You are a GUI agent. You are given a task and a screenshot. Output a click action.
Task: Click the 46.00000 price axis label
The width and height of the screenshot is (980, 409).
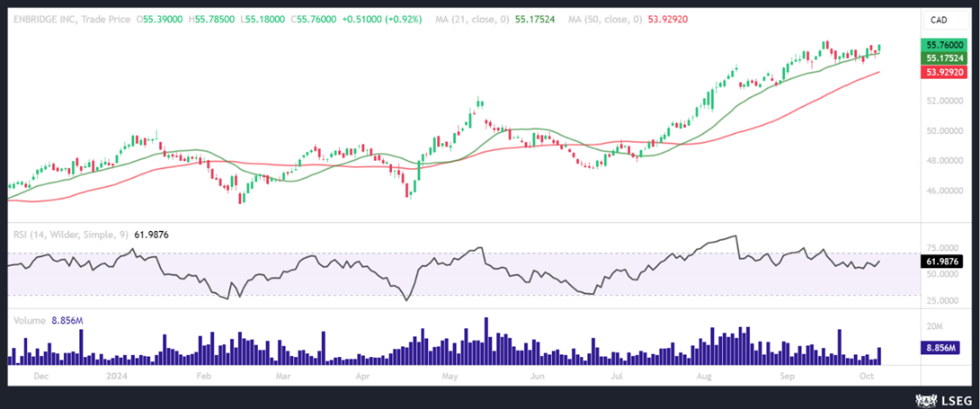pyautogui.click(x=944, y=191)
